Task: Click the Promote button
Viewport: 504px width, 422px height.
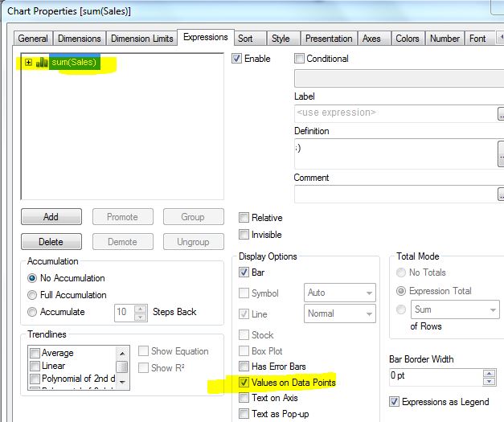Action: pyautogui.click(x=122, y=216)
